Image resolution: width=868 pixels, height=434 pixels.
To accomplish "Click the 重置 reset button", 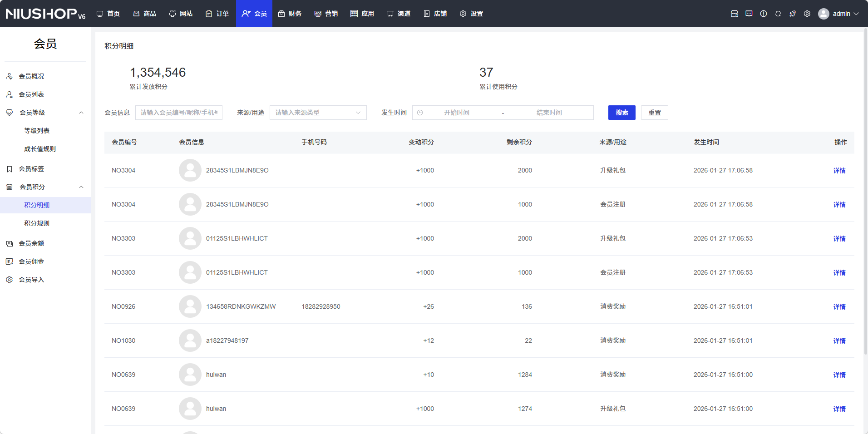I will [654, 113].
